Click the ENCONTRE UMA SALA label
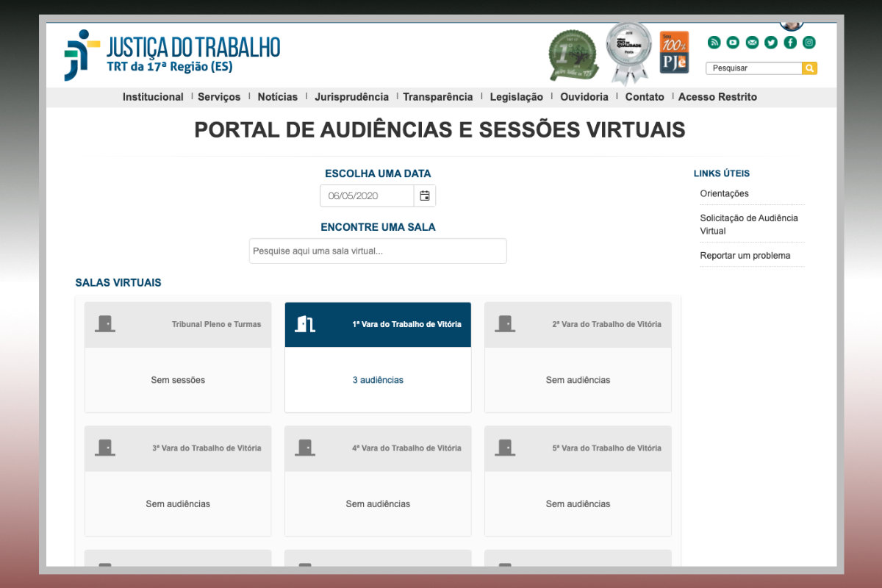The height and width of the screenshot is (588, 882). [x=378, y=227]
